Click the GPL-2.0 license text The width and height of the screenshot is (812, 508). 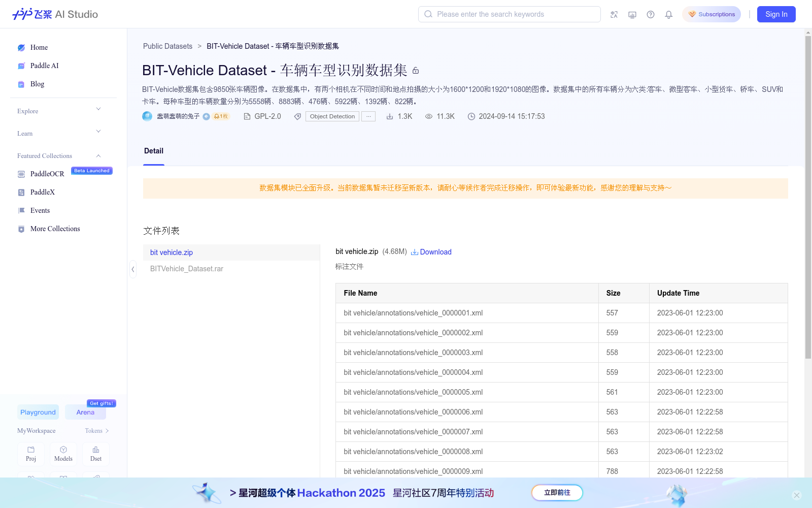tap(268, 116)
